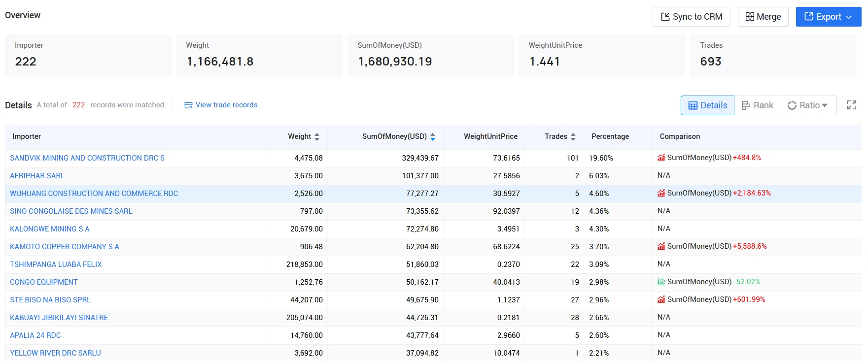
Task: Click the Merge button
Action: click(763, 17)
